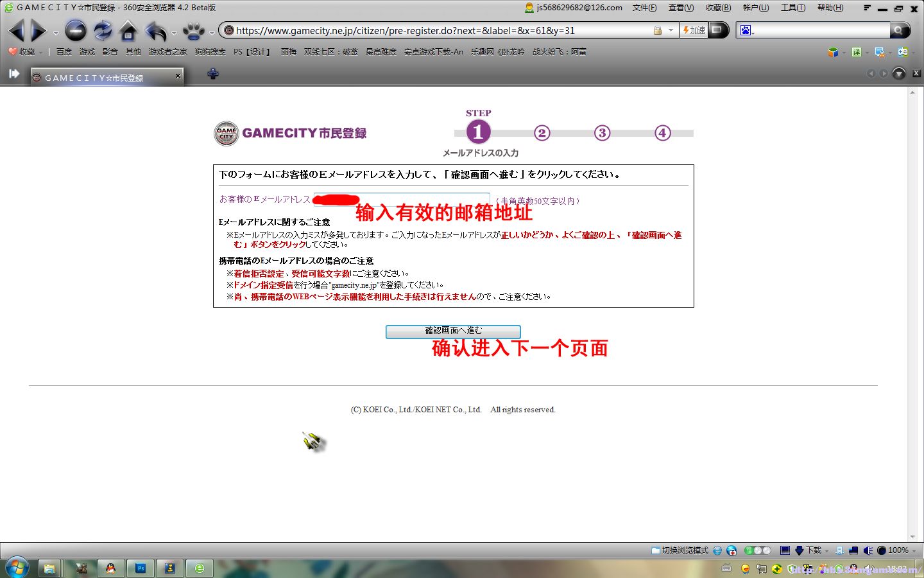Click the GAMECITY logo
The width and height of the screenshot is (924, 578).
point(290,133)
